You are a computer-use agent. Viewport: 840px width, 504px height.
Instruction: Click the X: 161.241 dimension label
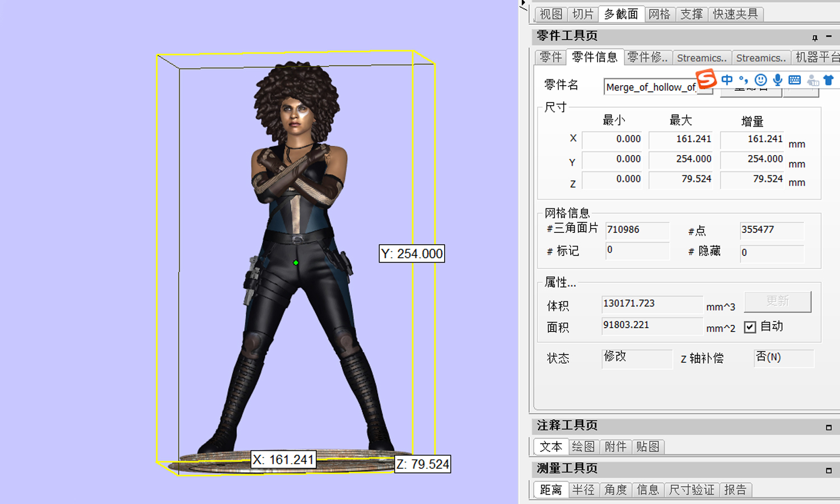283,460
